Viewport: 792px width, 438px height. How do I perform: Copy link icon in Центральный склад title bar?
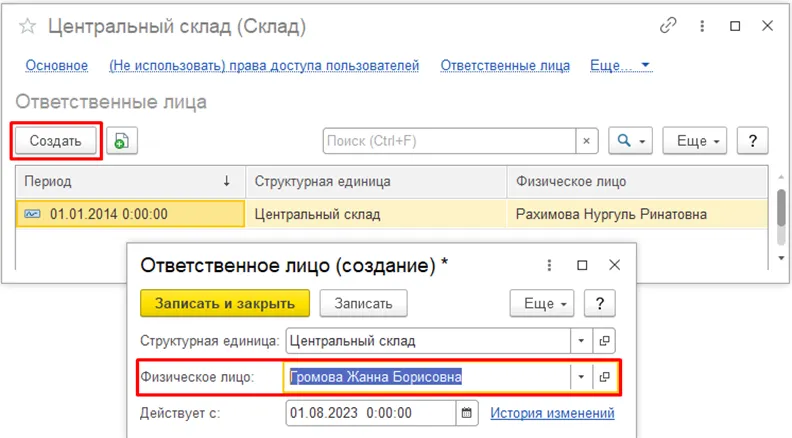pos(668,25)
